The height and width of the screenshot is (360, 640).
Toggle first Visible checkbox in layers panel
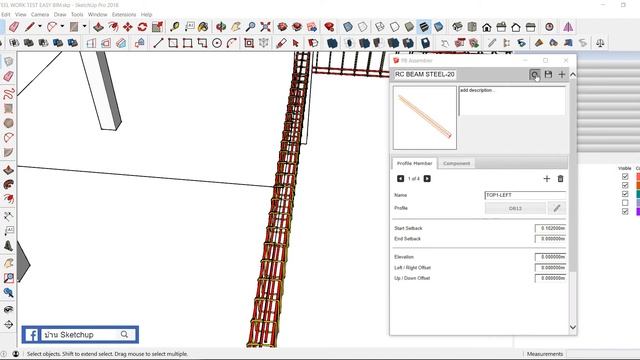(625, 176)
